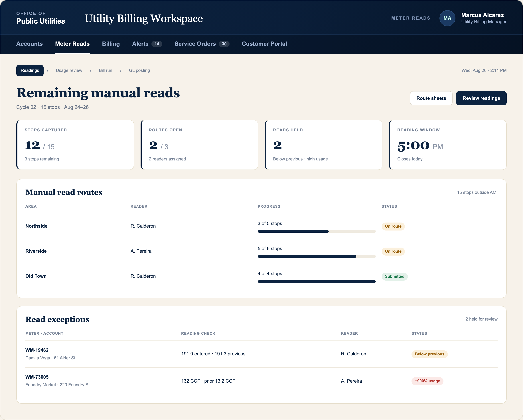Click '15 stops outside AMI' text
523x420 pixels.
click(477, 192)
